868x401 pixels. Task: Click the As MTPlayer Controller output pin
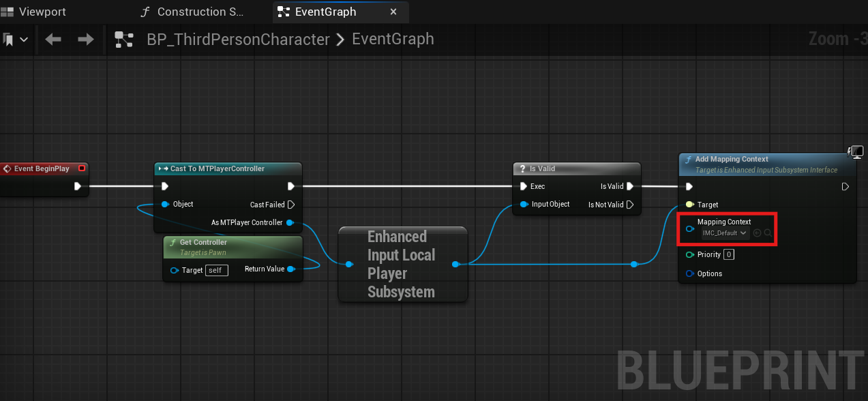[290, 222]
